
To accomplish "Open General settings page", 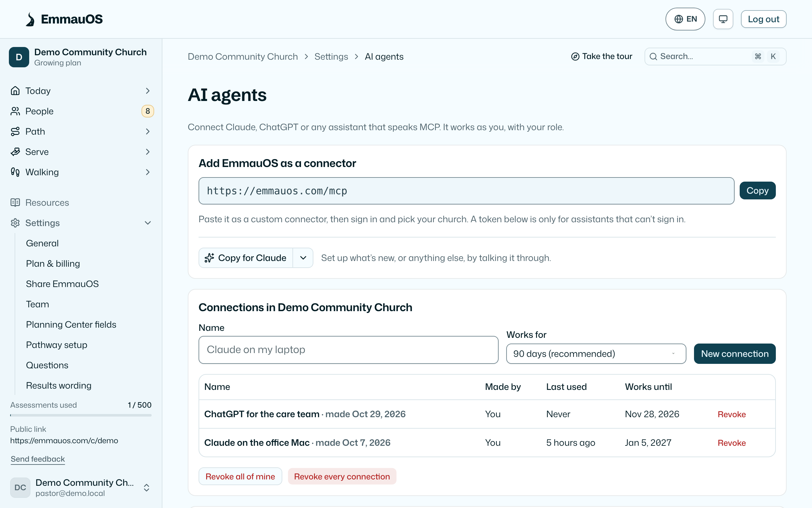I will tap(42, 243).
